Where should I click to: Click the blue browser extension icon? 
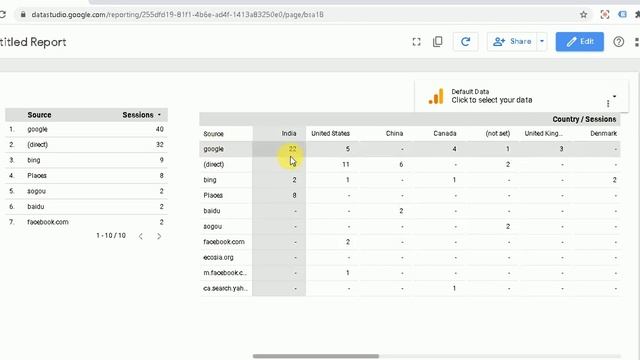click(622, 14)
